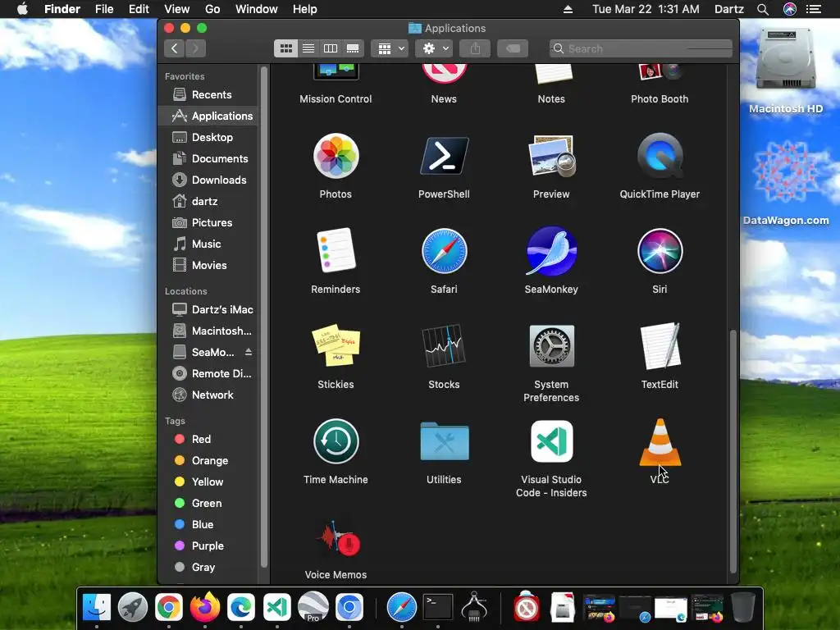Open Firefox from the Dock
This screenshot has width=840, height=630.
(204, 608)
